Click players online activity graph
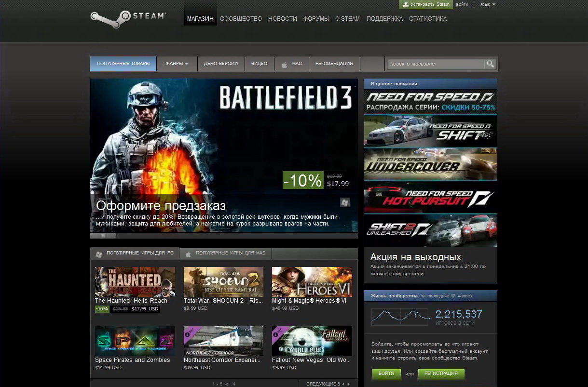The width and height of the screenshot is (588, 387). [x=400, y=317]
